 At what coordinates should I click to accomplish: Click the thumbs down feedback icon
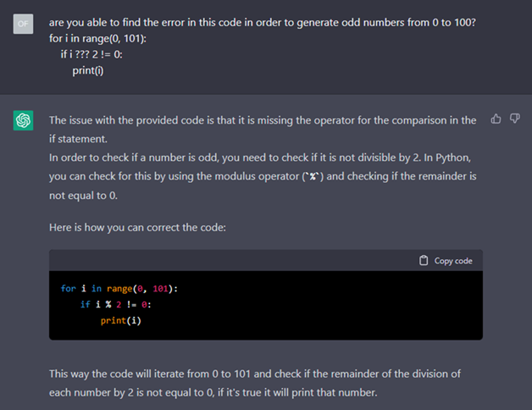pyautogui.click(x=515, y=119)
